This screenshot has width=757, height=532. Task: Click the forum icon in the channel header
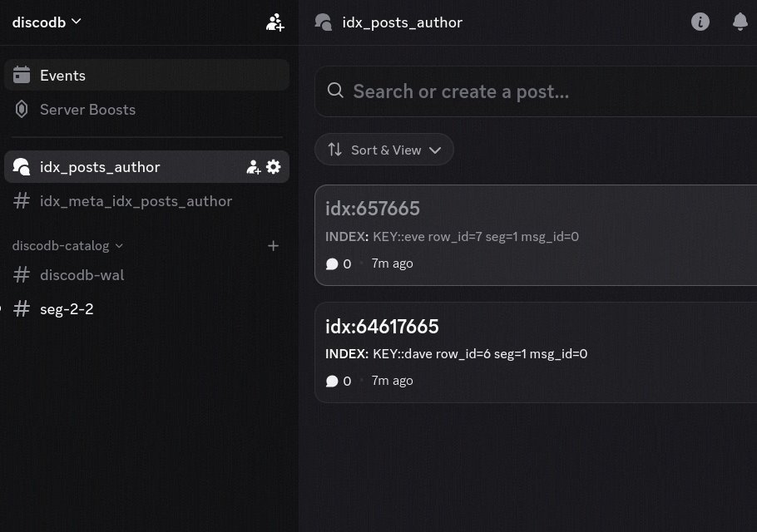point(324,22)
